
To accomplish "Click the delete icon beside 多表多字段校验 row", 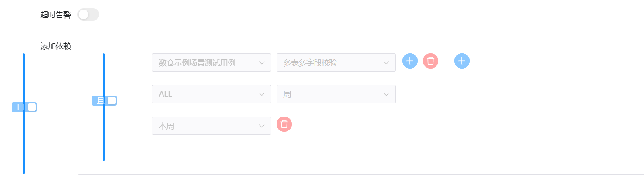I will tap(430, 61).
